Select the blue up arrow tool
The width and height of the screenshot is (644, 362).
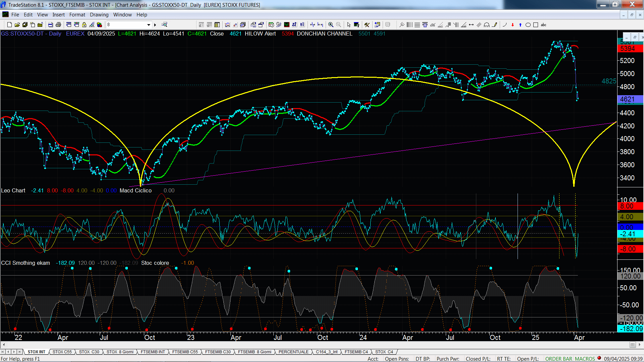pos(520,24)
